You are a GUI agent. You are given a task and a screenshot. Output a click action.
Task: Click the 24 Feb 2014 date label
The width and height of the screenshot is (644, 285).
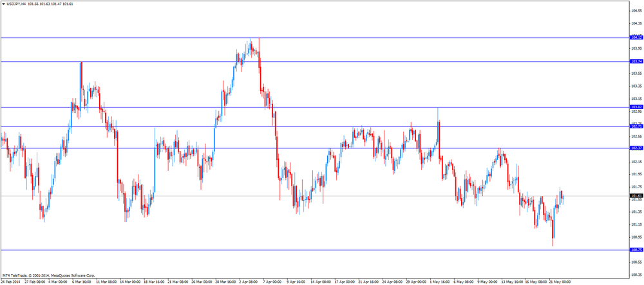coord(10,282)
